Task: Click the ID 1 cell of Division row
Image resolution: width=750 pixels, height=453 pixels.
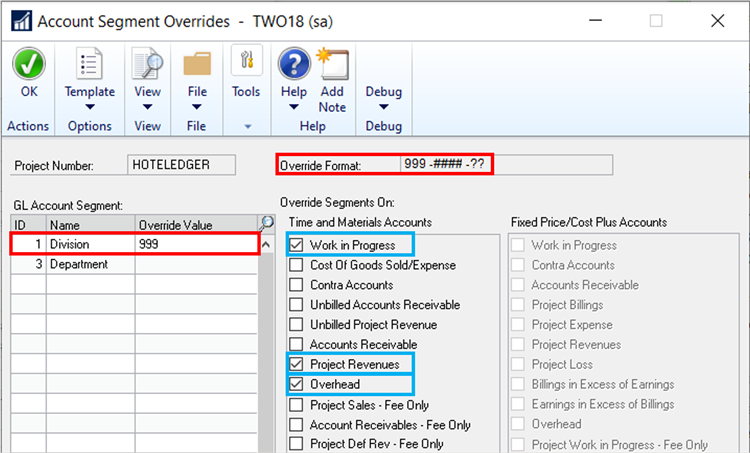Action: (29, 244)
